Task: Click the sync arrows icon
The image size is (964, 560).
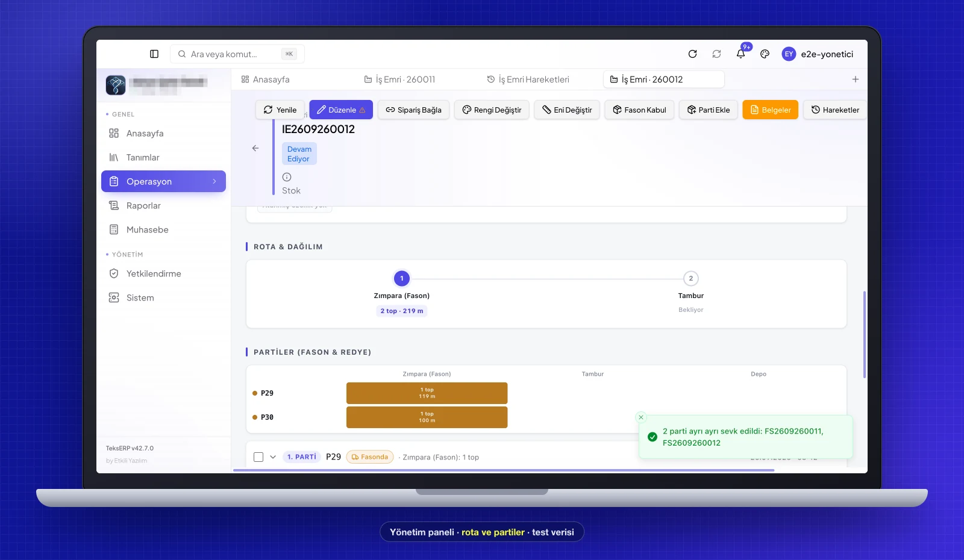Action: (716, 54)
